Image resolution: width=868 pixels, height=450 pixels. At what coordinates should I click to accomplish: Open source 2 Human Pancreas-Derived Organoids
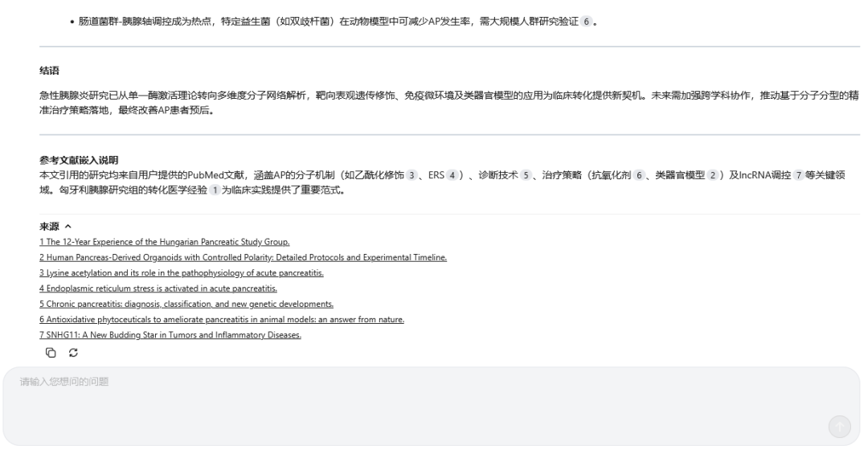pyautogui.click(x=243, y=257)
